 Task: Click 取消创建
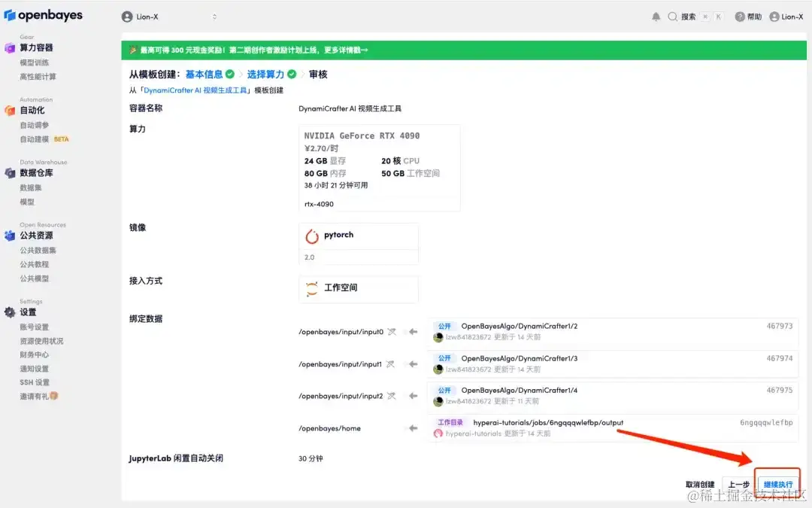tap(700, 484)
